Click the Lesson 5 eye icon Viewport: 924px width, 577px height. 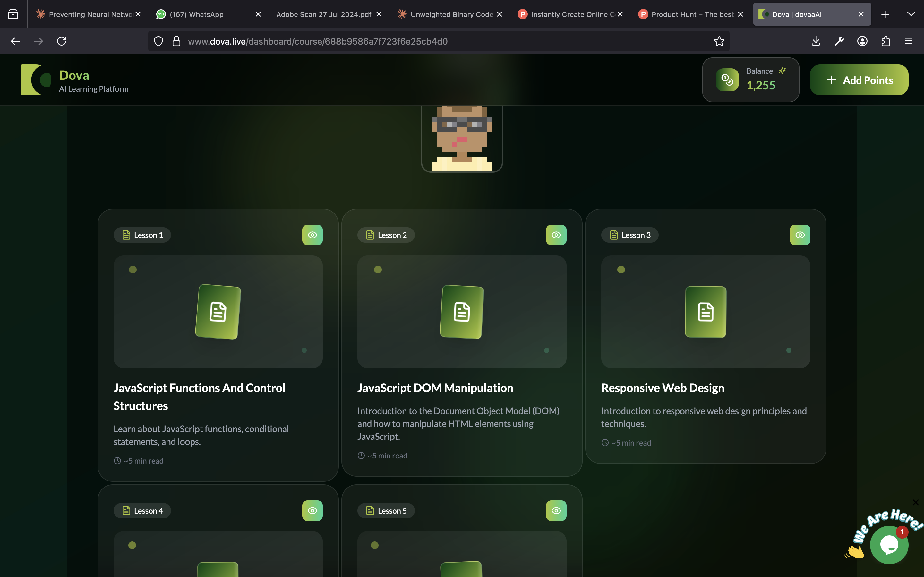point(556,511)
